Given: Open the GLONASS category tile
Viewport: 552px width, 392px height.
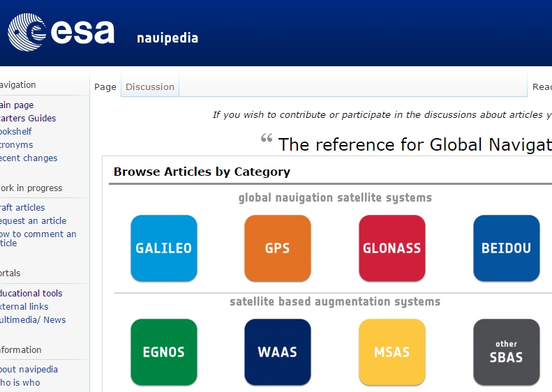Looking at the screenshot, I should tap(391, 248).
